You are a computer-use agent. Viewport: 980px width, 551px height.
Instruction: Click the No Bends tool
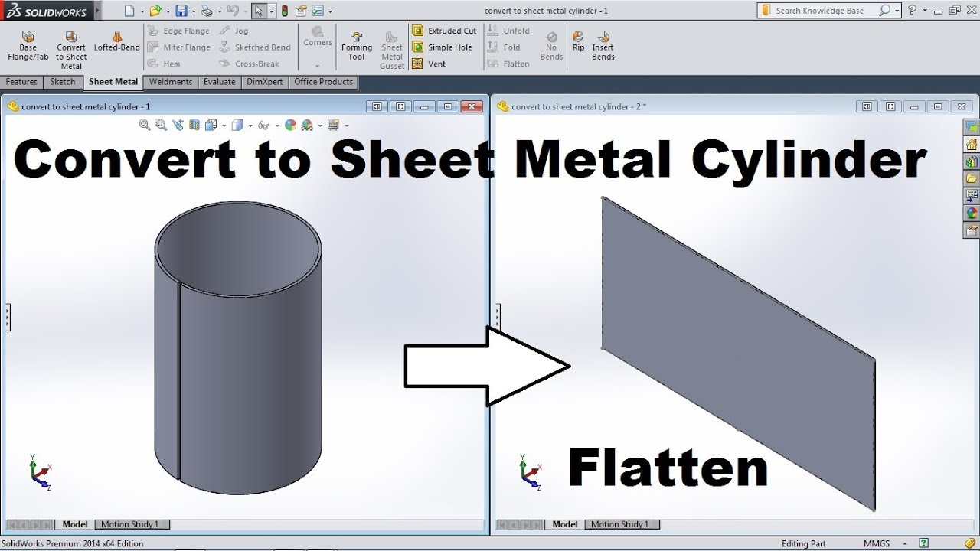pos(551,47)
